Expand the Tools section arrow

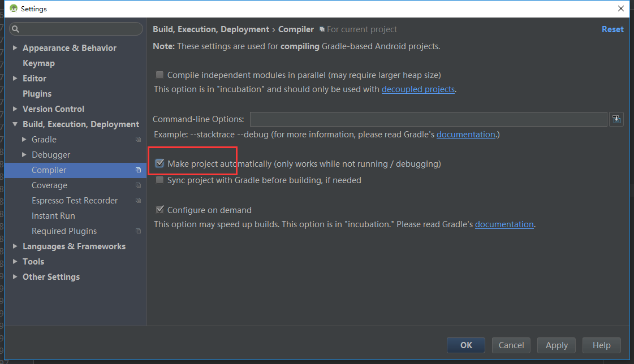point(15,261)
